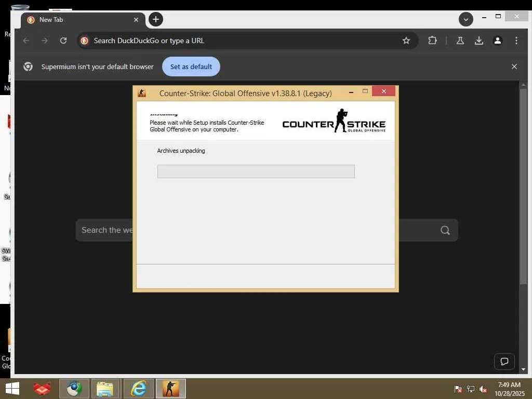Click the browser Reload page icon
The height and width of the screenshot is (399, 532).
(x=63, y=41)
